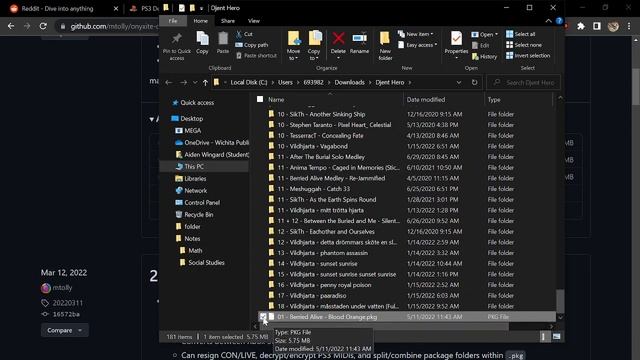Refresh the Djent Hero folder

[474, 82]
